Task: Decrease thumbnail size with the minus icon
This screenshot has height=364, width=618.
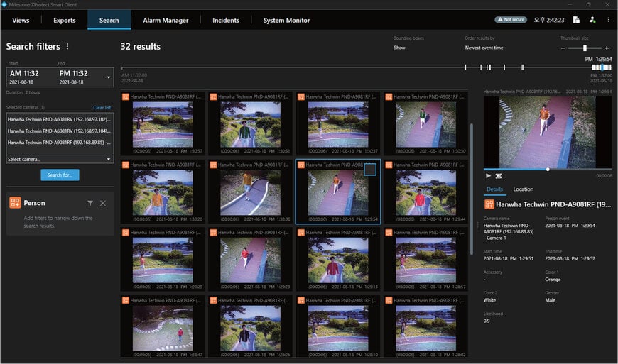Action: pos(563,48)
